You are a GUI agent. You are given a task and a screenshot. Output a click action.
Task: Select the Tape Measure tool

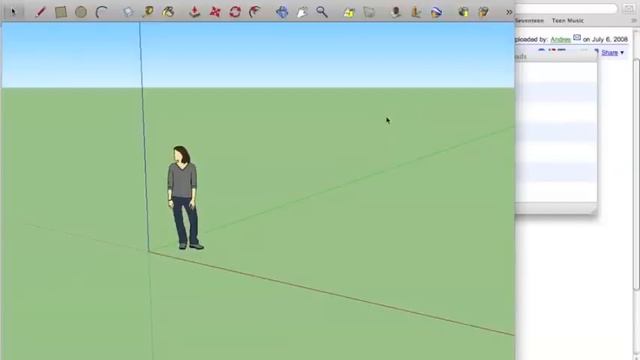pos(148,12)
